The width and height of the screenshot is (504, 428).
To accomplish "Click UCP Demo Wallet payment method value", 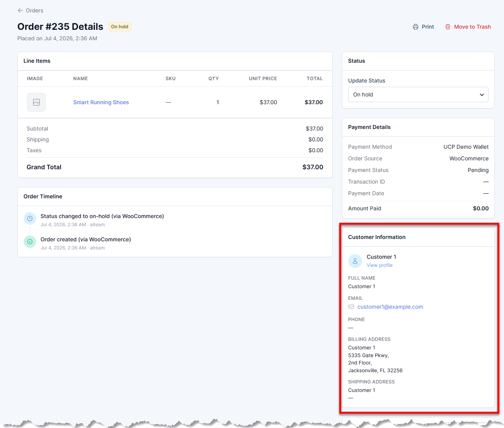I will click(466, 147).
